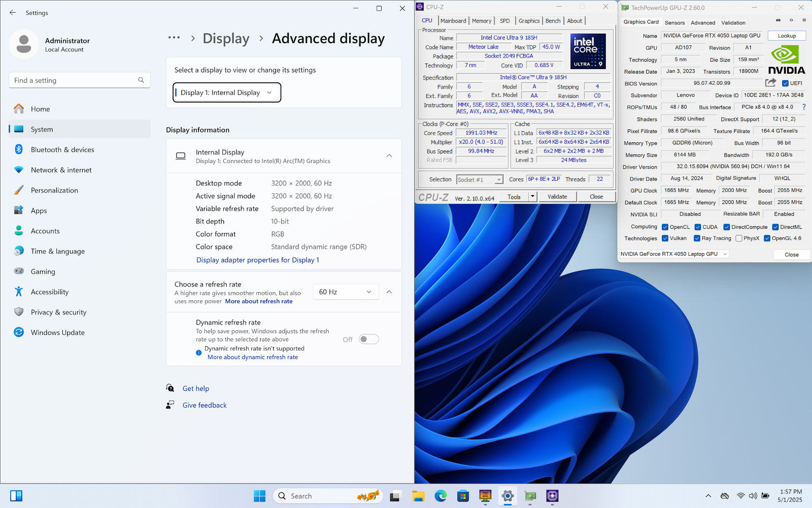Click the Administrator account avatar
Viewport: 812px width, 508px height.
point(24,44)
